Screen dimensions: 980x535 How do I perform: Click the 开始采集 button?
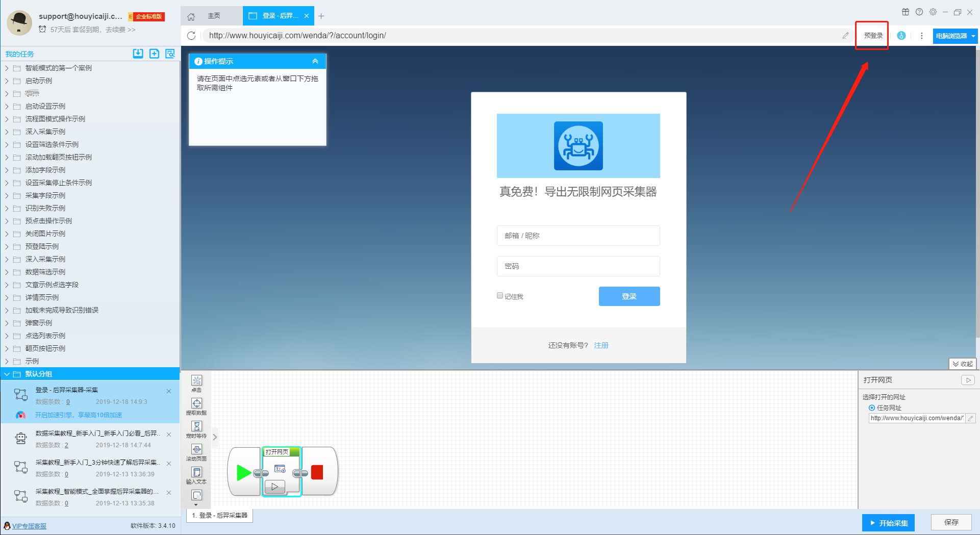[x=888, y=523]
